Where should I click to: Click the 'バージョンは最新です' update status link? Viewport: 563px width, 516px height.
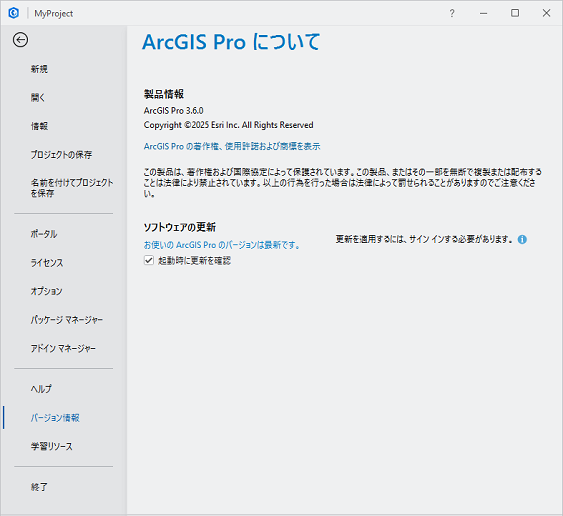[x=222, y=245]
